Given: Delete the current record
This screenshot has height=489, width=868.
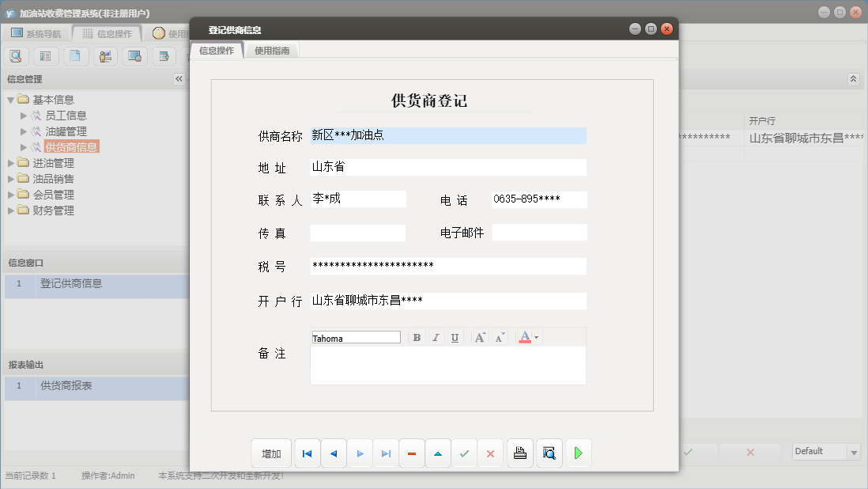Looking at the screenshot, I should tap(412, 453).
